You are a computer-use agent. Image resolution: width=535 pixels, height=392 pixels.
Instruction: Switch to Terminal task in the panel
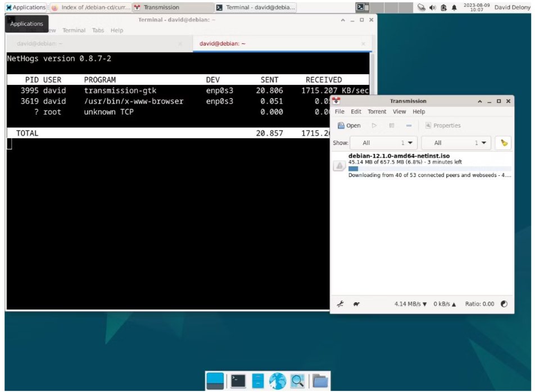256,7
